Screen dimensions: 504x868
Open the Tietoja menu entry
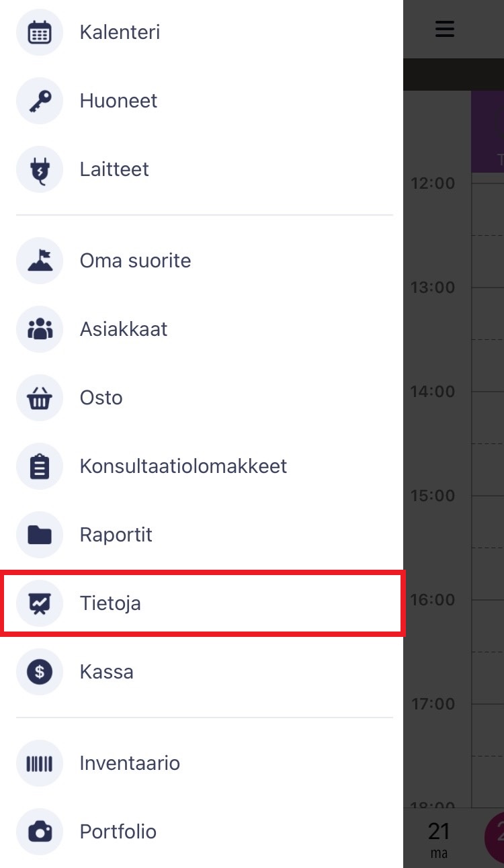202,603
